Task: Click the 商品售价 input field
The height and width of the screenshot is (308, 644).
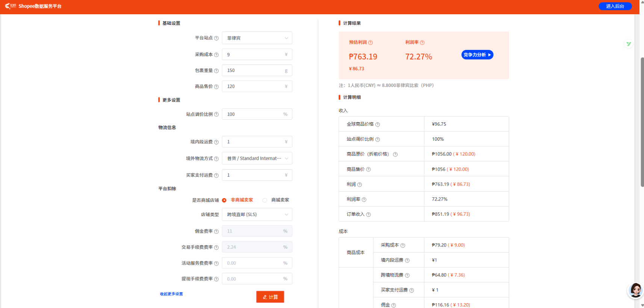Action: [x=254, y=86]
